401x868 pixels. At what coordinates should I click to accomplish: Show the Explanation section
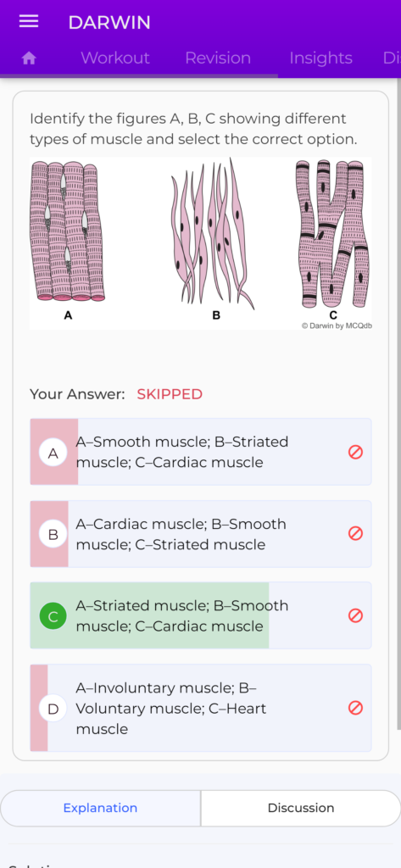(x=100, y=808)
